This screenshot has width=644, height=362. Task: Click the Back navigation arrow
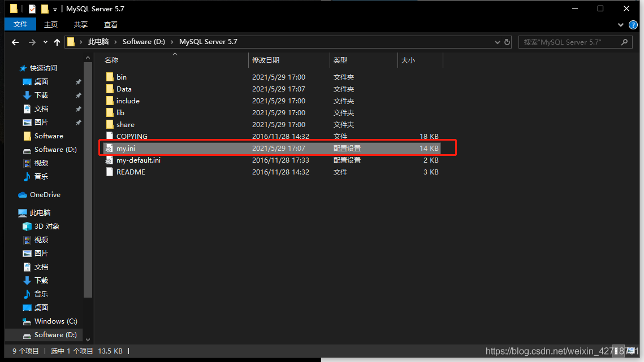click(15, 42)
